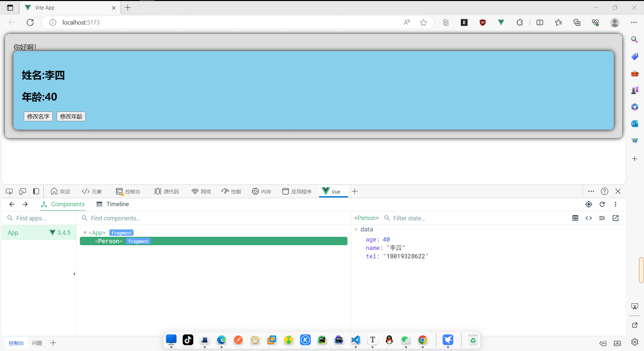Switch to the Timeline tab

tap(112, 204)
